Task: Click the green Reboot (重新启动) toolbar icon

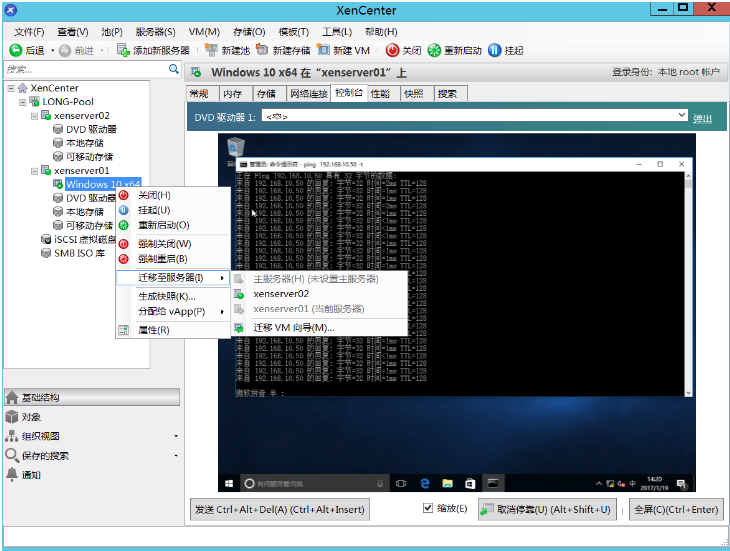Action: 434,50
